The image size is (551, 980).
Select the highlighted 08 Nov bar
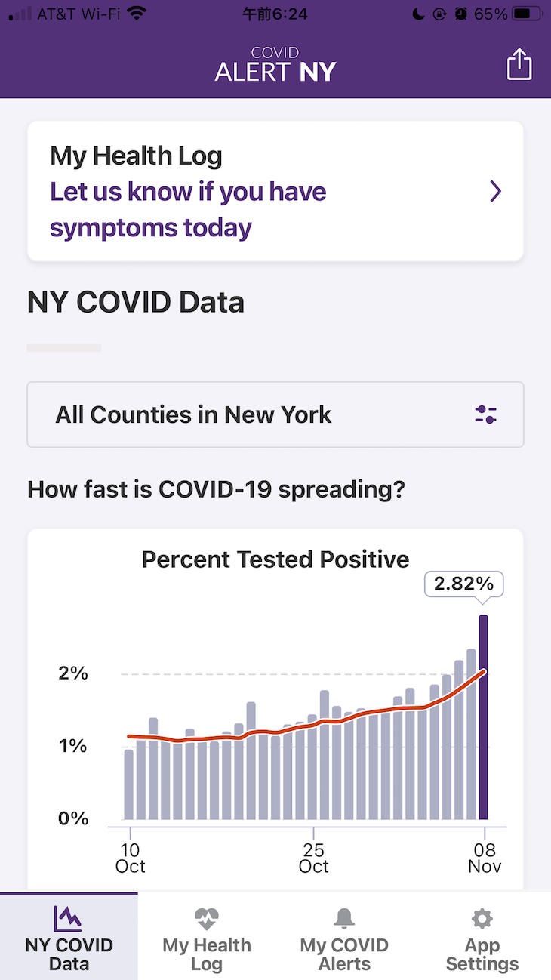pyautogui.click(x=483, y=717)
